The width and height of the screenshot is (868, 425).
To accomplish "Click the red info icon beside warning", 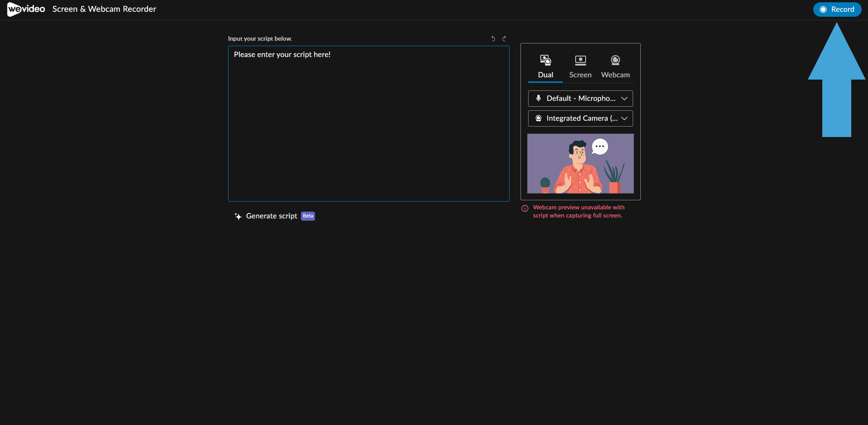I will 525,208.
